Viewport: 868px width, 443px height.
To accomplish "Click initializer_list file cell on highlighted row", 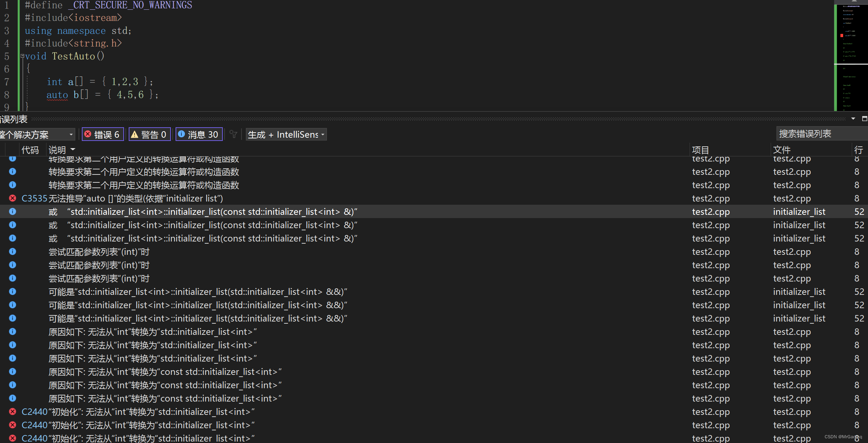I will click(x=799, y=212).
